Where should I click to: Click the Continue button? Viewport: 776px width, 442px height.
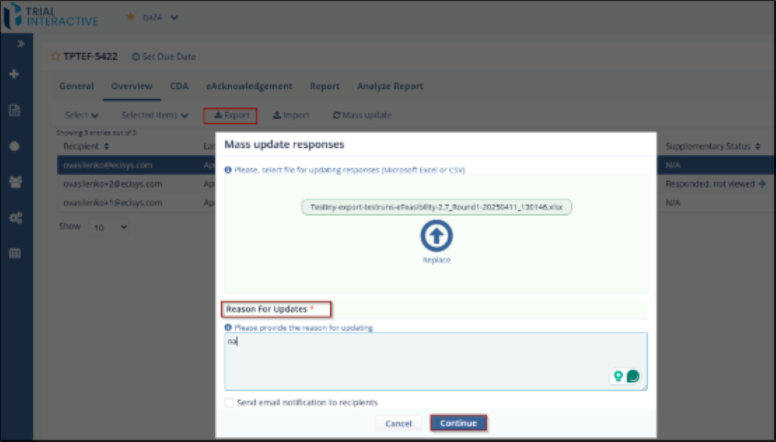point(458,423)
